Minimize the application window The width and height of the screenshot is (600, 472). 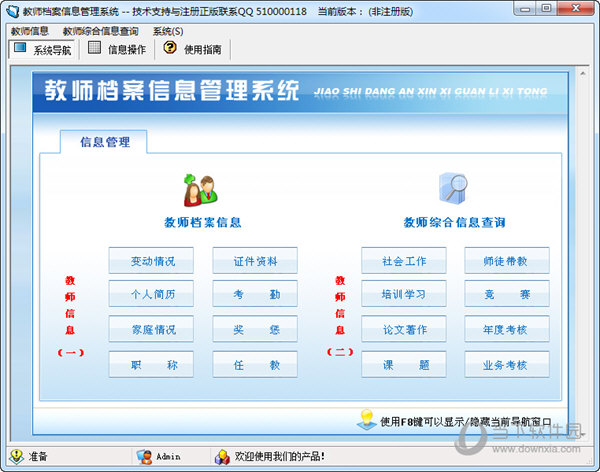(x=525, y=8)
